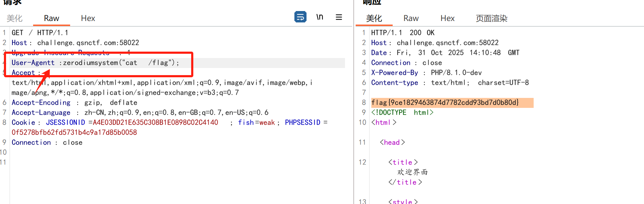This screenshot has height=204, width=644.
Task: Click the Date value "Fri, 31 Oct 2025 14:10:48 GMT"
Action: [x=458, y=53]
